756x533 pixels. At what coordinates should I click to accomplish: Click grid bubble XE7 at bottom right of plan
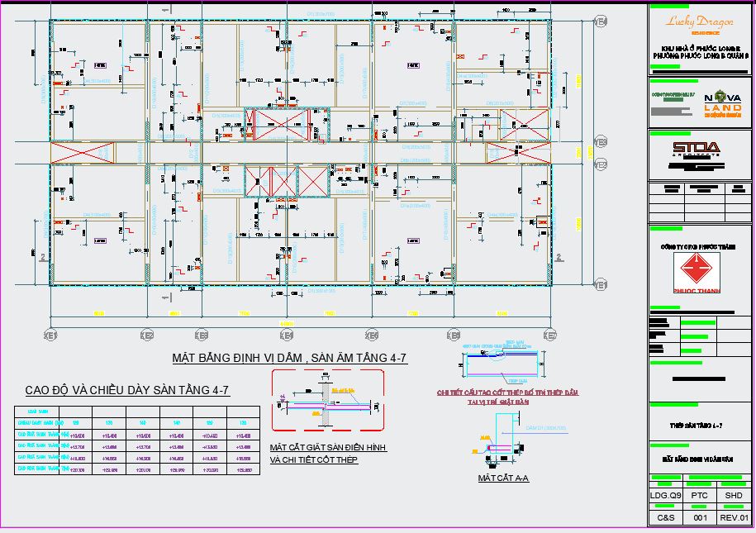550,336
